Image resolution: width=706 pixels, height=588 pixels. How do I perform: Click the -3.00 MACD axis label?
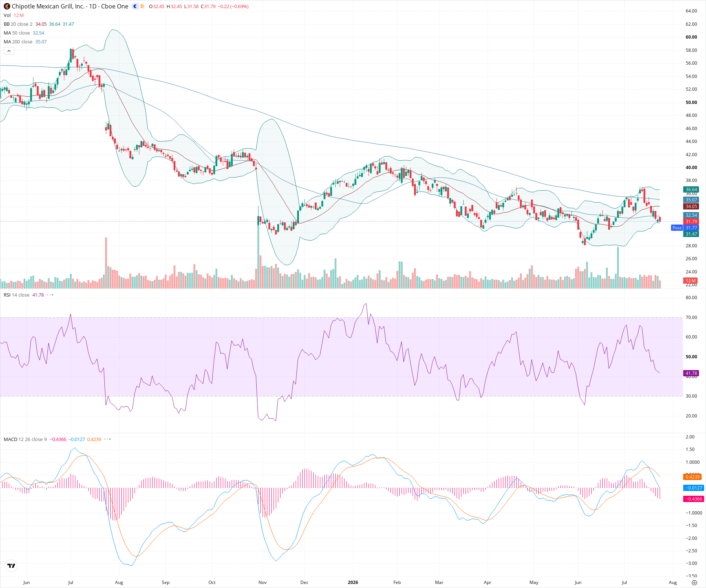click(x=692, y=563)
